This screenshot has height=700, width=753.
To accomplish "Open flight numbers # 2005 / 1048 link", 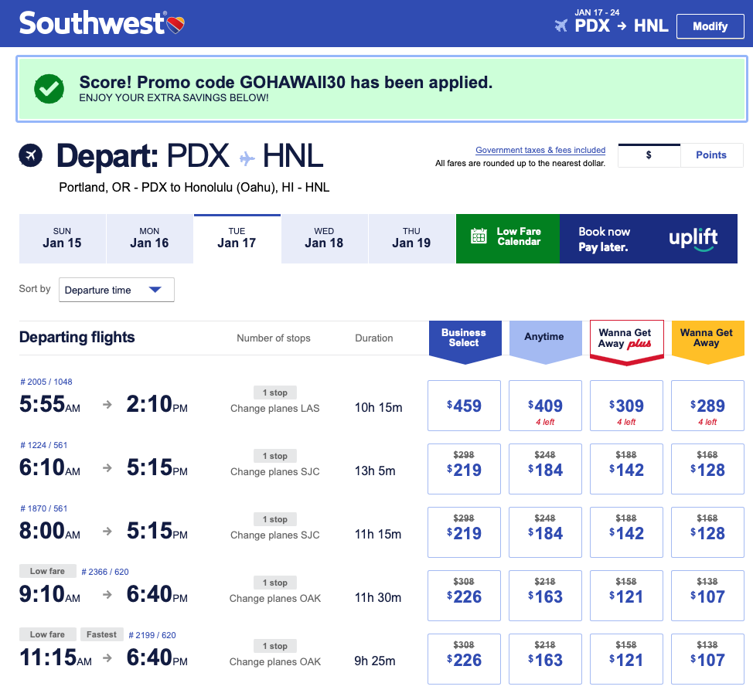I will (46, 382).
